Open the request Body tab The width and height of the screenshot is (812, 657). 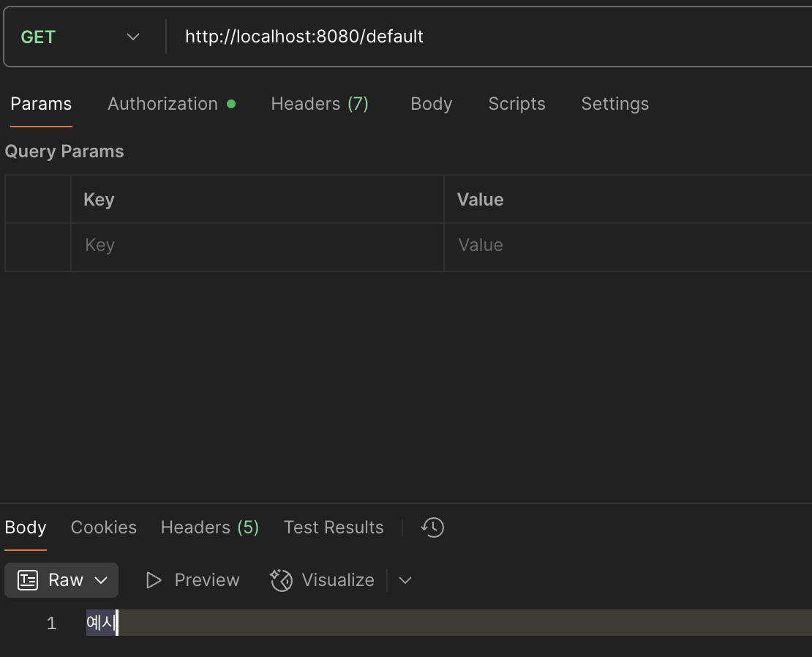point(431,104)
